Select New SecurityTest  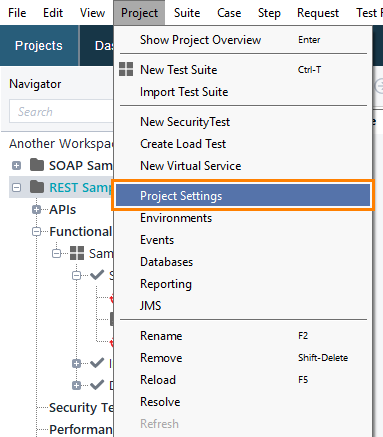(x=243, y=122)
